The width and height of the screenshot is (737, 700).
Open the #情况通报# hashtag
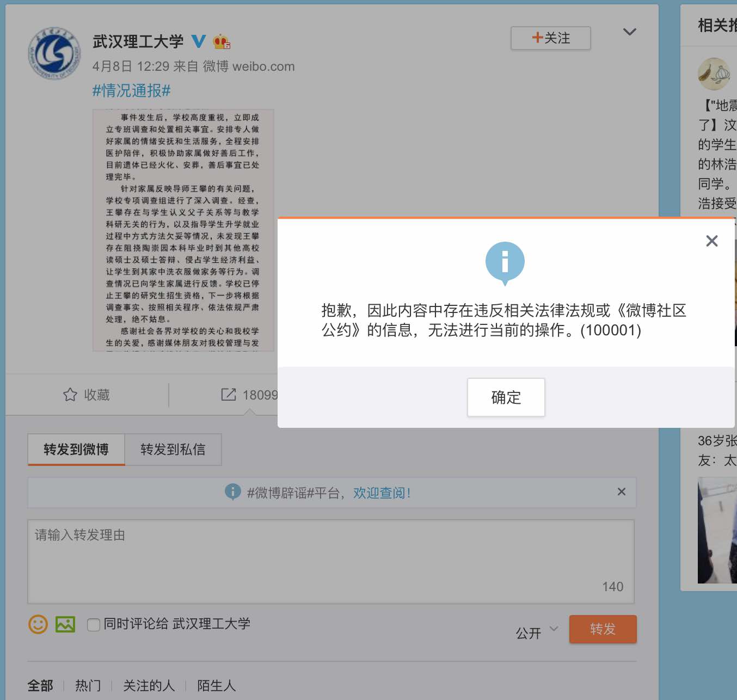click(x=131, y=90)
